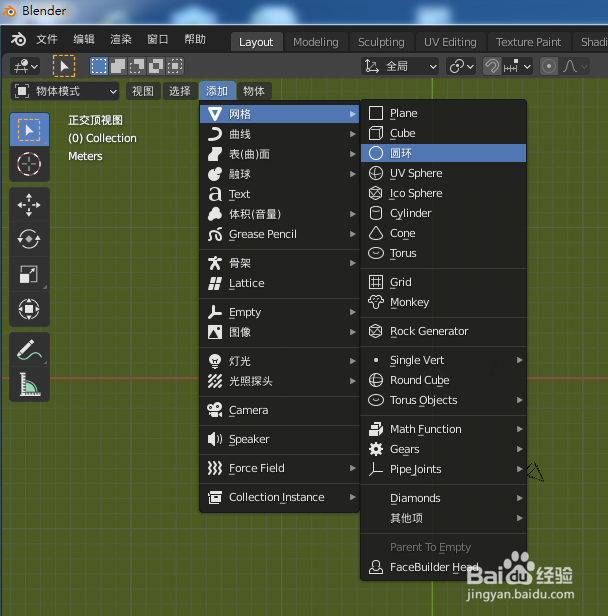Viewport: 608px width, 616px height.
Task: Open the 选择 select menu
Action: (180, 91)
